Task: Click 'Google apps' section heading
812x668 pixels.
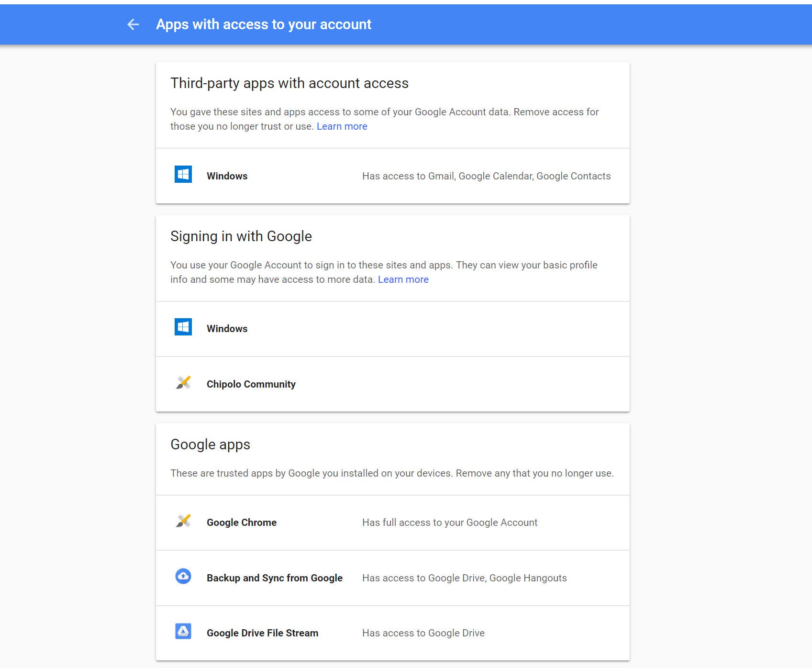Action: (211, 445)
